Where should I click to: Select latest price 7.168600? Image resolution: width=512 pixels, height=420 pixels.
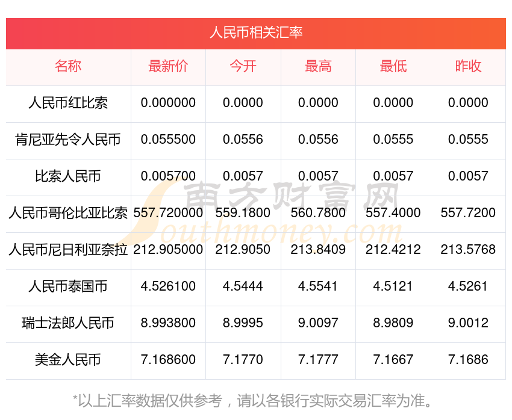coord(168,360)
